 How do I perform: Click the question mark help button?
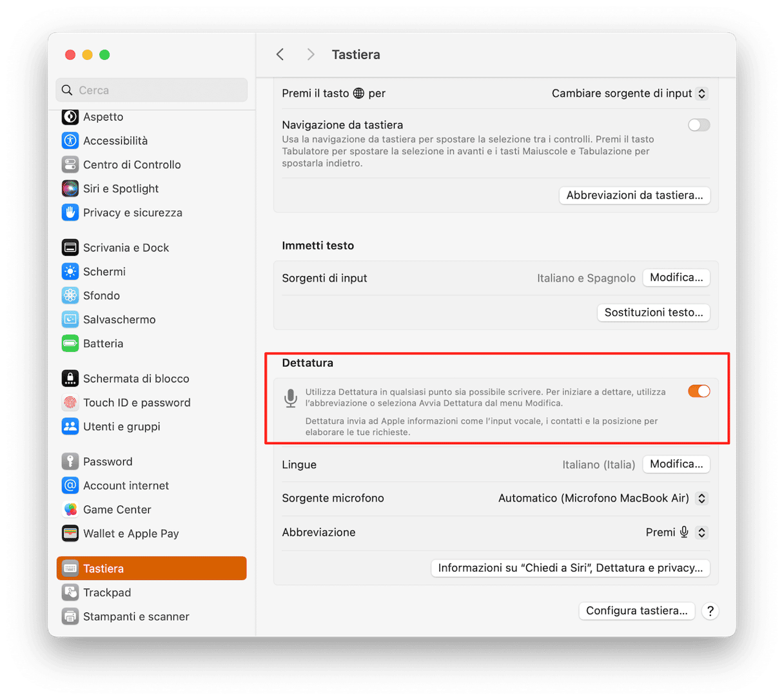pos(710,611)
